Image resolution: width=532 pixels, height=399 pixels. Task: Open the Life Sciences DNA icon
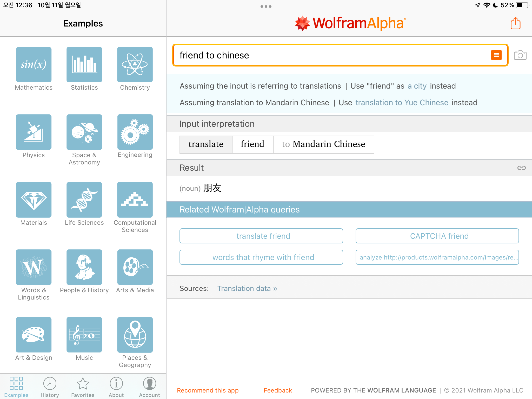pyautogui.click(x=84, y=200)
